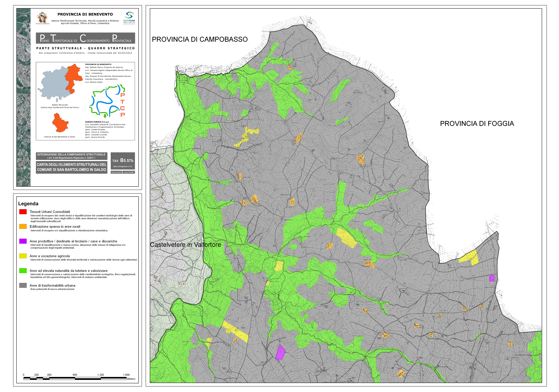The image size is (559, 392).
Task: Click the 'dicembre 2013' date box
Action: (116, 172)
